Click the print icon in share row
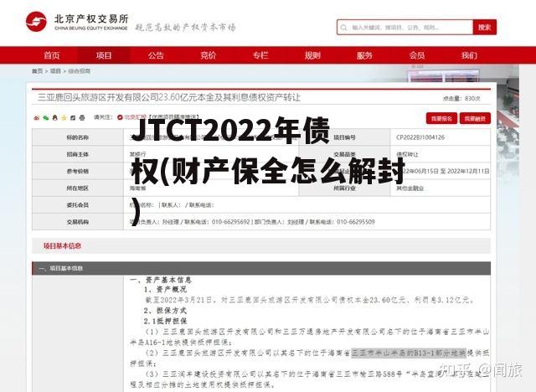The height and width of the screenshot is (392, 536). [82, 118]
